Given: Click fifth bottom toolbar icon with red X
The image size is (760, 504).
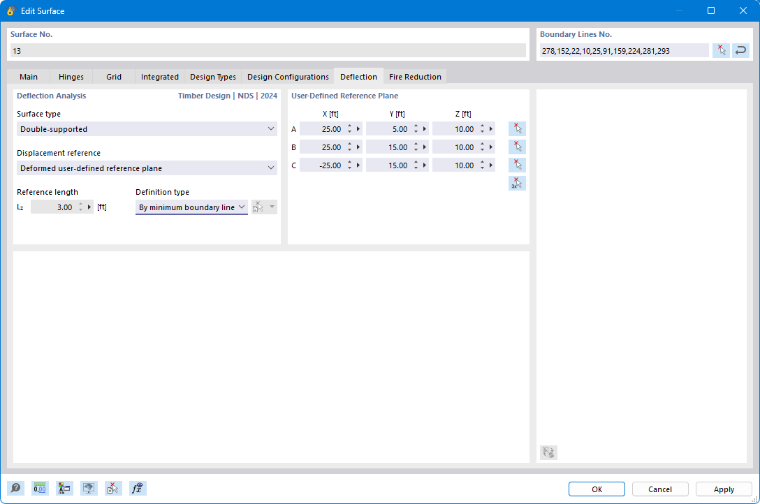Looking at the screenshot, I should coord(113,488).
